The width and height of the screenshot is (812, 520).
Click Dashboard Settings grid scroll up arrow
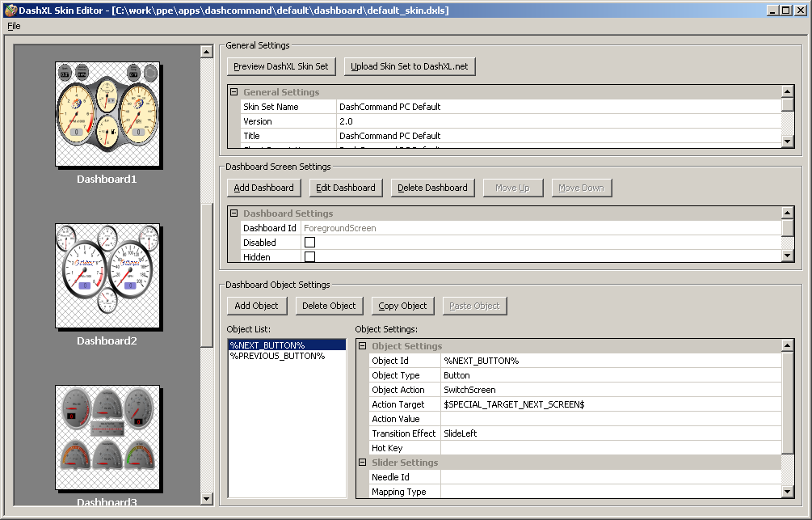pos(787,213)
